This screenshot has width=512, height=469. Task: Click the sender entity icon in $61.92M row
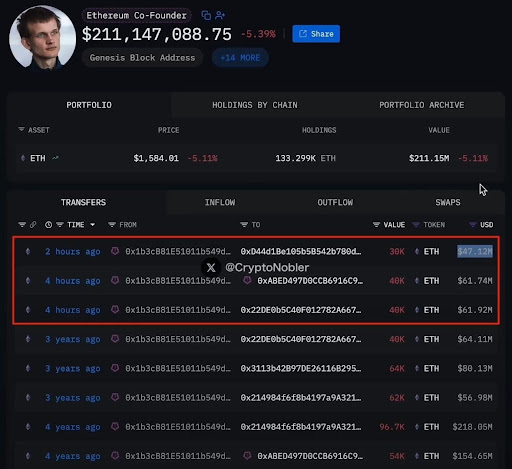(x=115, y=310)
